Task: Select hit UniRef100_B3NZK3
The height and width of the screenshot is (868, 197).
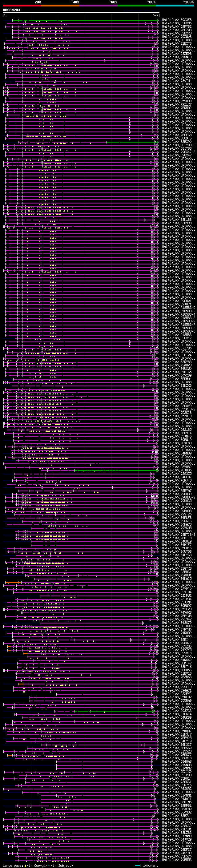Action: coord(177,386)
